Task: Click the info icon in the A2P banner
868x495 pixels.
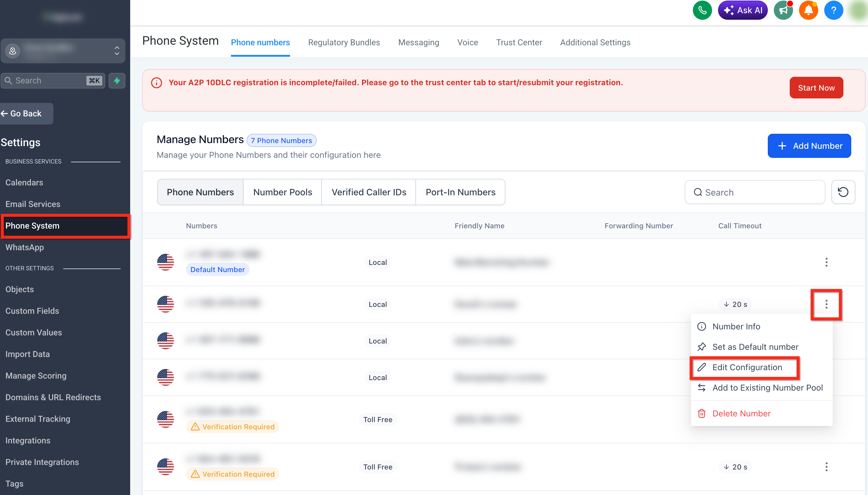Action: pos(156,82)
